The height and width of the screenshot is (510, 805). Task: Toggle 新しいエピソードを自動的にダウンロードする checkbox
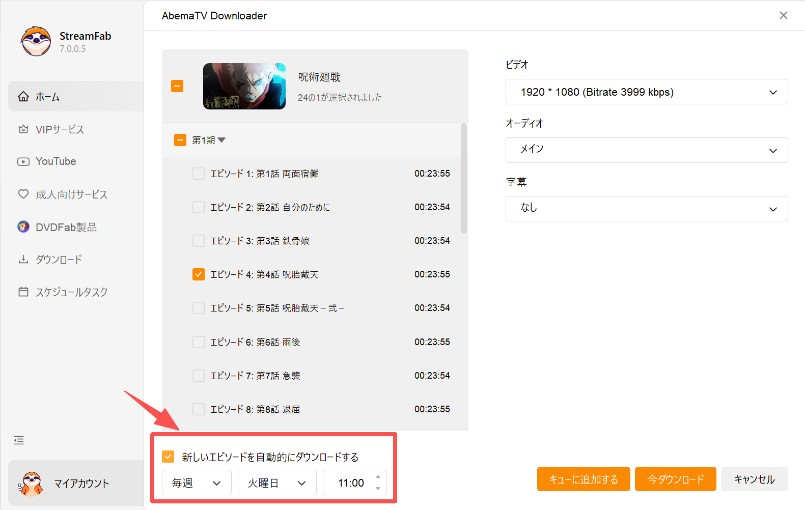pyautogui.click(x=168, y=456)
